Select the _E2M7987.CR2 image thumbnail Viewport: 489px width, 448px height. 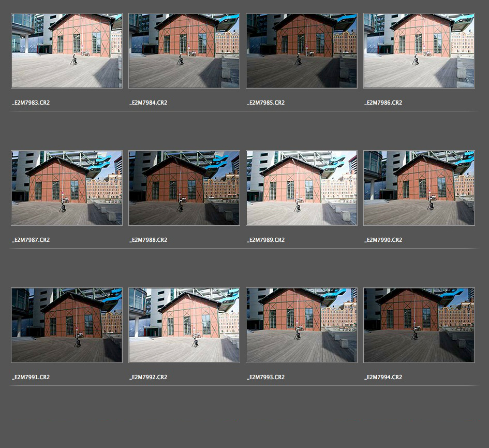tap(67, 188)
